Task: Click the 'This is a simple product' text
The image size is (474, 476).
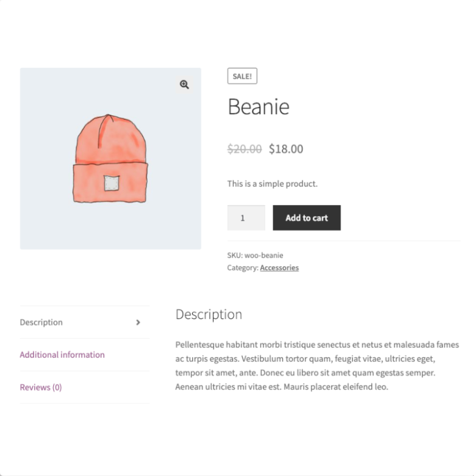Action: pos(272,184)
